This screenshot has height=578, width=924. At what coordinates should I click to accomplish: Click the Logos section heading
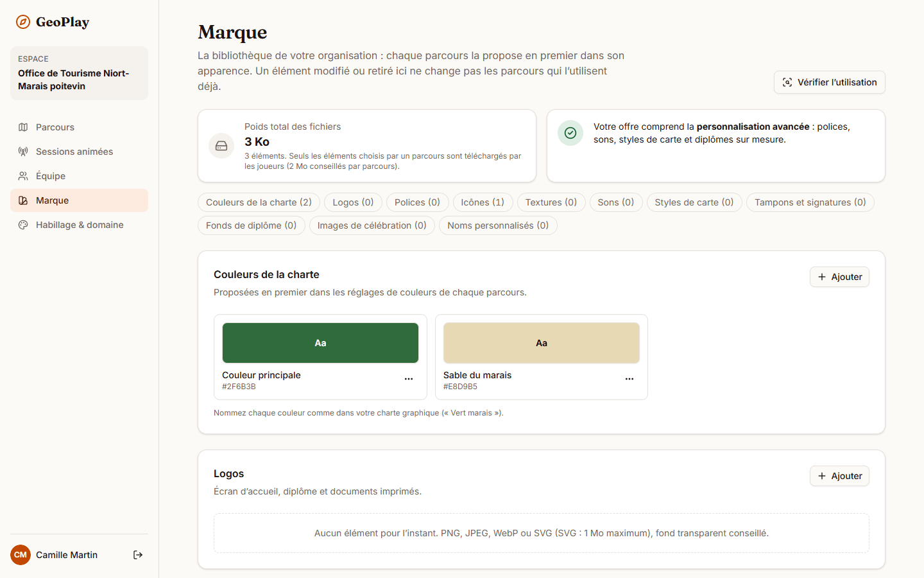pyautogui.click(x=228, y=473)
